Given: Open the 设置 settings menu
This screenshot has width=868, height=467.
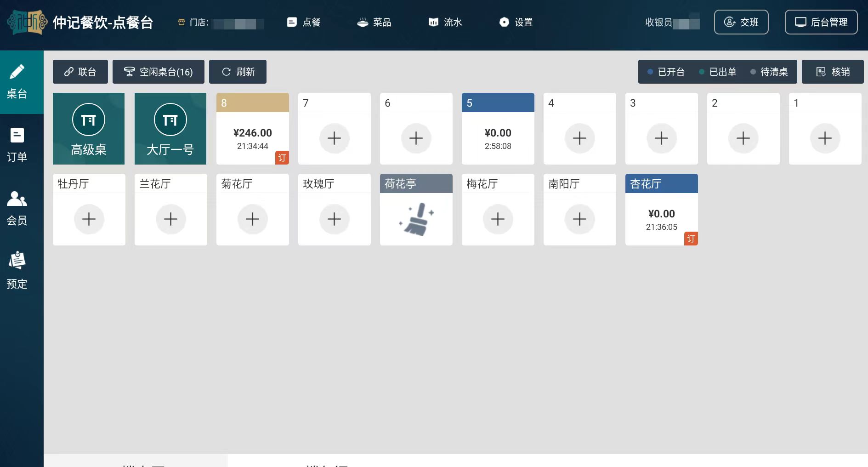Looking at the screenshot, I should tap(516, 22).
